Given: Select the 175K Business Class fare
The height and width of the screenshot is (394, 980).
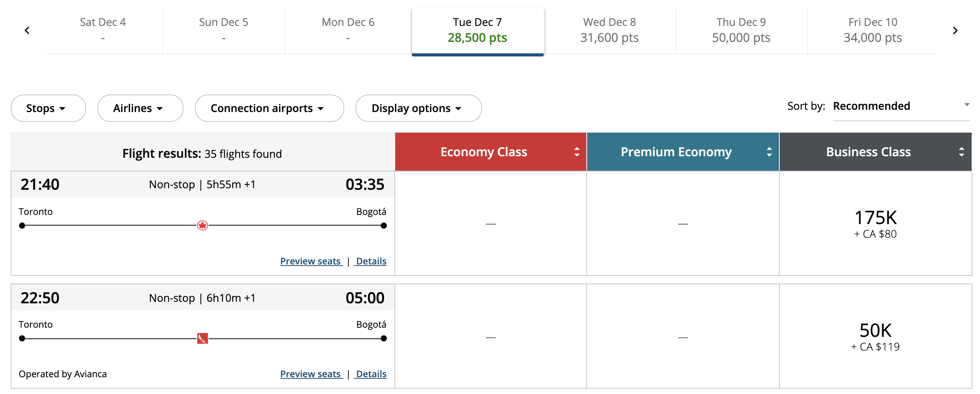Looking at the screenshot, I should pos(875,224).
